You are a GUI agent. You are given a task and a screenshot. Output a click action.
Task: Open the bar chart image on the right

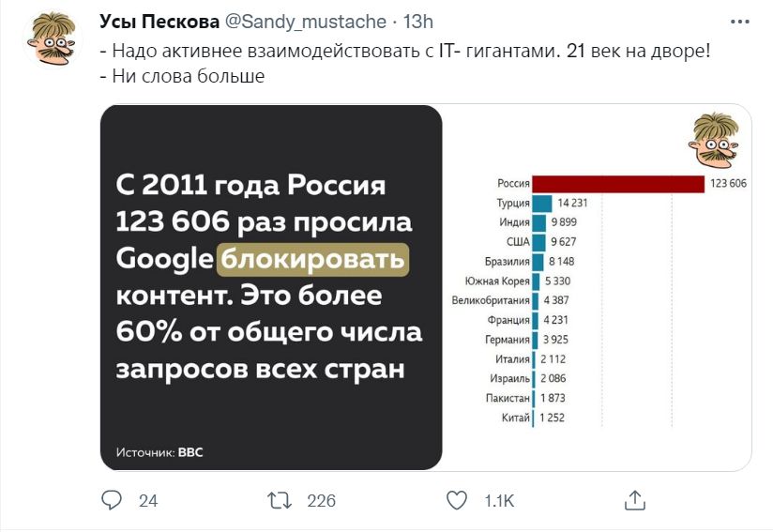point(597,287)
